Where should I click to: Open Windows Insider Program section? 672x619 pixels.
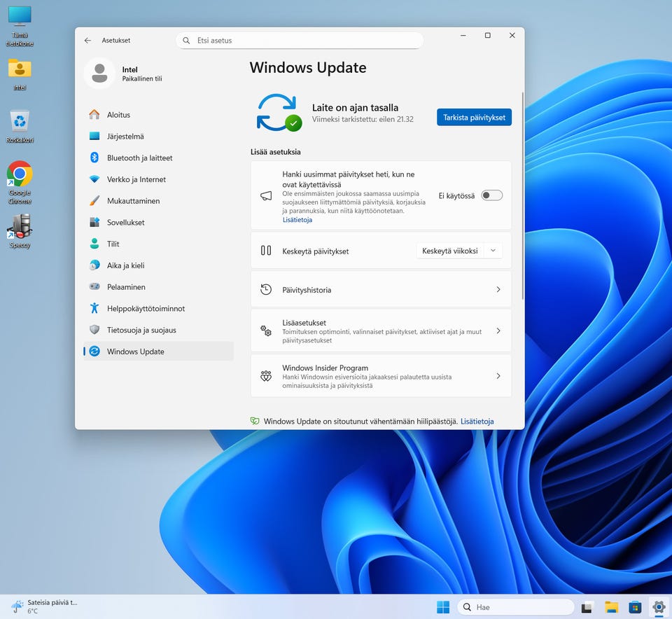click(381, 376)
